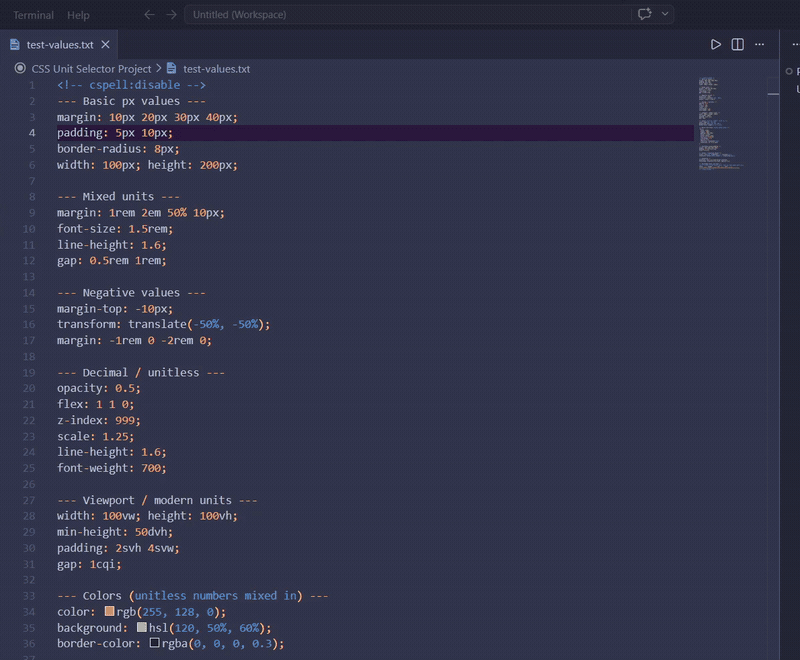Click "--- Negative values ---" header line
Screen dimensions: 800x660
click(x=131, y=293)
